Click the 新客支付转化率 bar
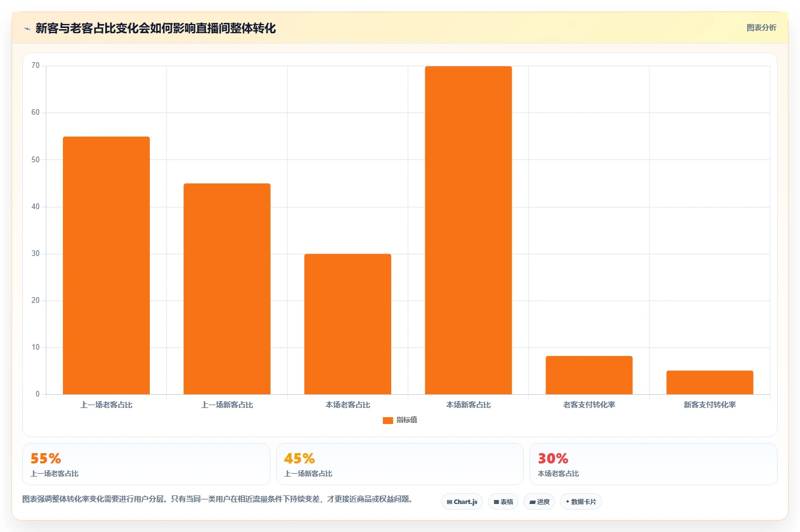Viewport: 800px width, 532px height. (710, 382)
